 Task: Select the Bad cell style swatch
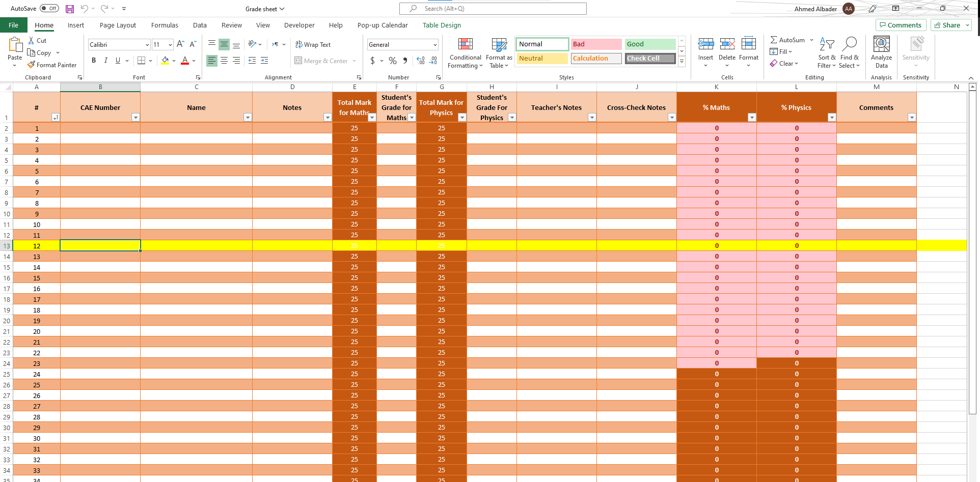tap(596, 44)
